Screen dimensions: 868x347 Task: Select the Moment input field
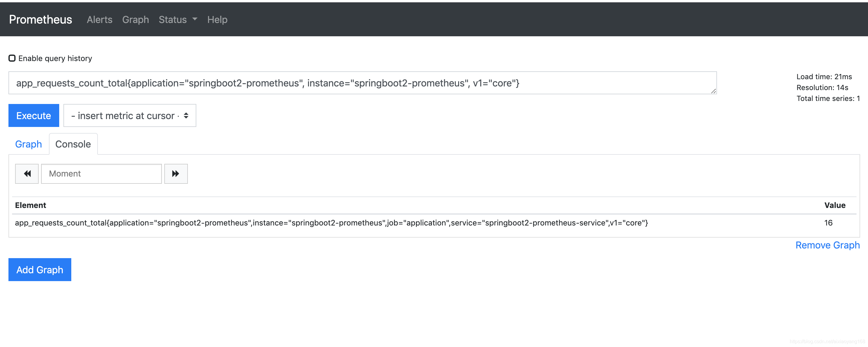(x=102, y=173)
